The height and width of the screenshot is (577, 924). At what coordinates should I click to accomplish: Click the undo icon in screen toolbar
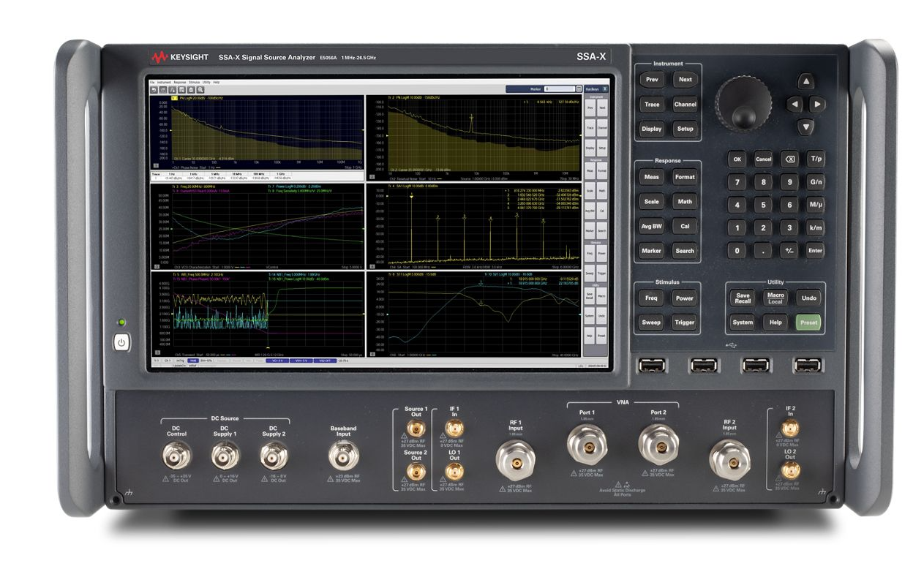(154, 90)
